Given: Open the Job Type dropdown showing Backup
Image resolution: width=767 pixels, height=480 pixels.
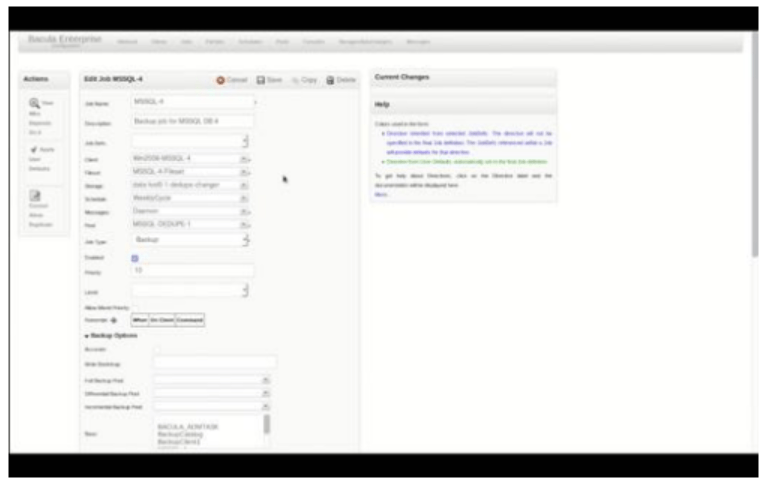Looking at the screenshot, I should pos(190,240).
